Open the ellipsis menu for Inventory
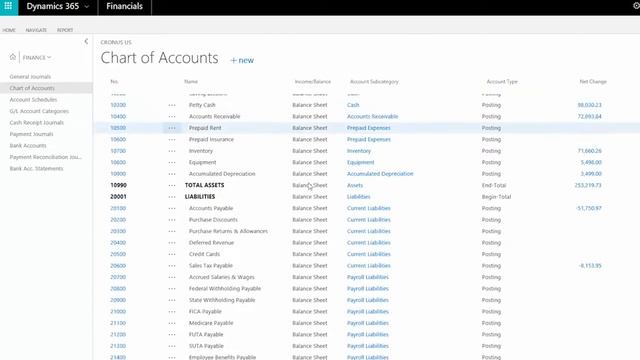Image resolution: width=640 pixels, height=360 pixels. (172, 151)
